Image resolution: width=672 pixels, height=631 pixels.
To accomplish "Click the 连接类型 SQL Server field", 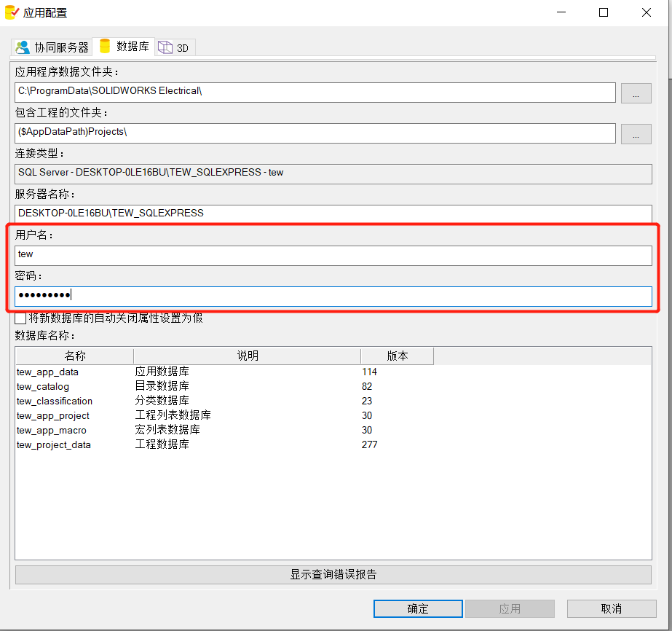I will coord(333,174).
